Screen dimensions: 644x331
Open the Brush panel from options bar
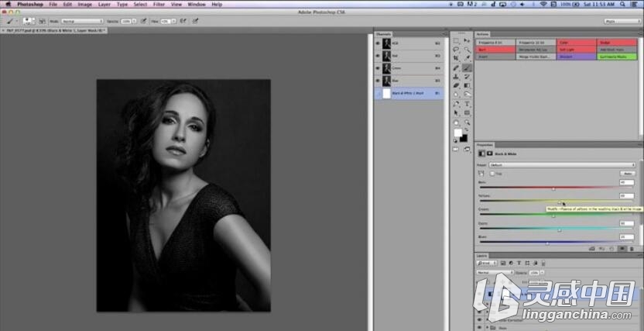(x=42, y=21)
